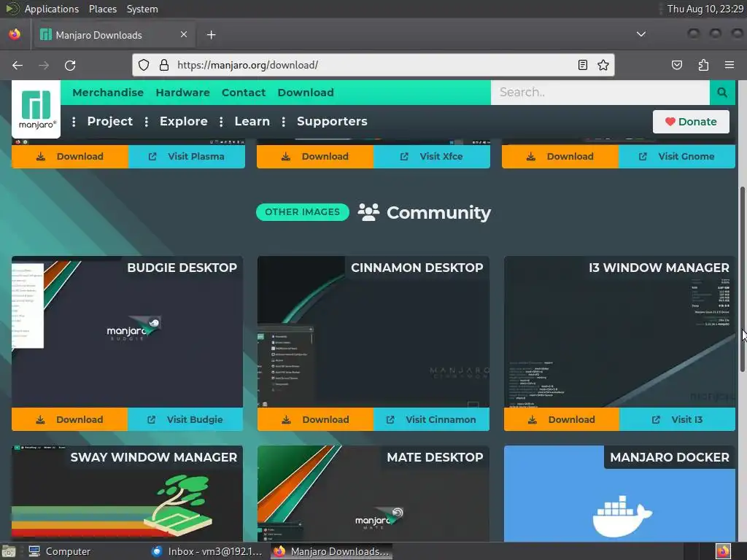Screen dimensions: 747x560
Task: Visit the Xfce website
Action: point(432,157)
